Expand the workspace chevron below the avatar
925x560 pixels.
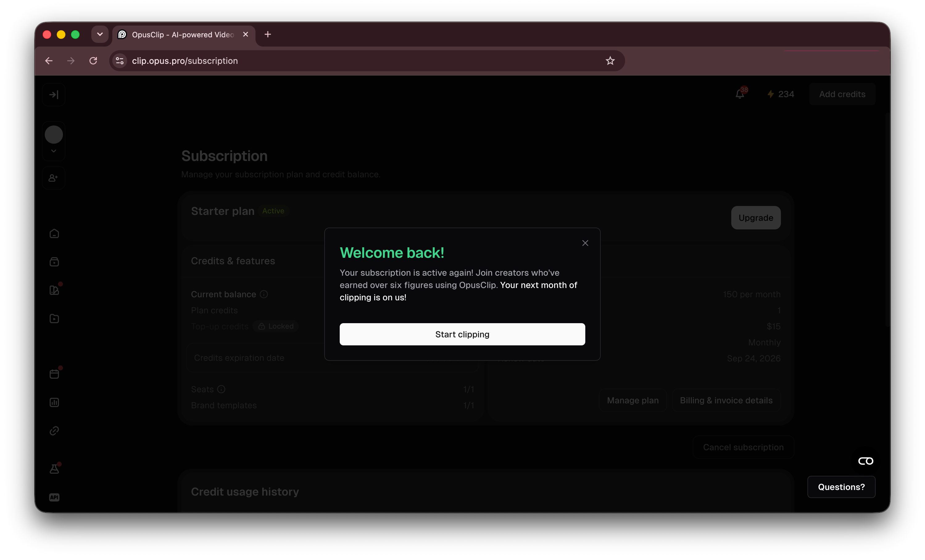[54, 151]
